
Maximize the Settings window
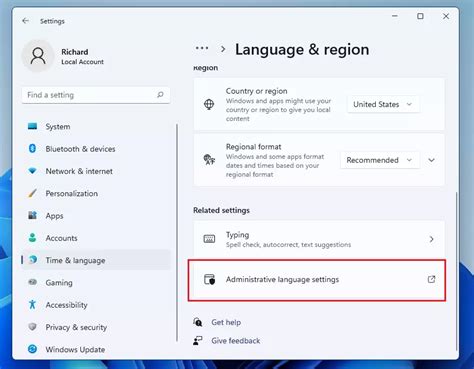pyautogui.click(x=420, y=16)
